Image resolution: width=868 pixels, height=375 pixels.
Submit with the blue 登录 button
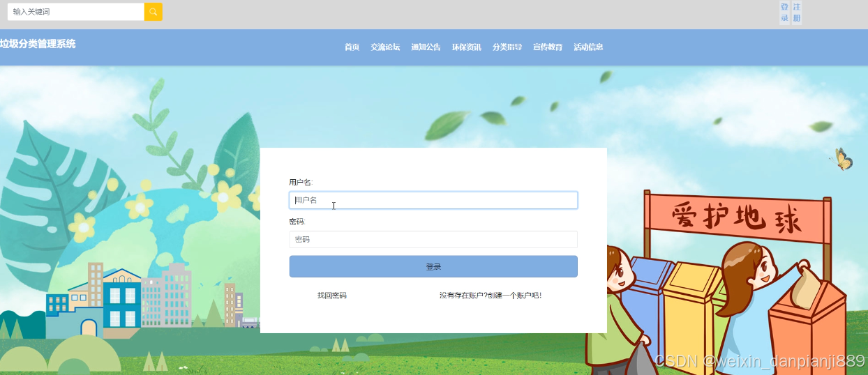tap(433, 266)
